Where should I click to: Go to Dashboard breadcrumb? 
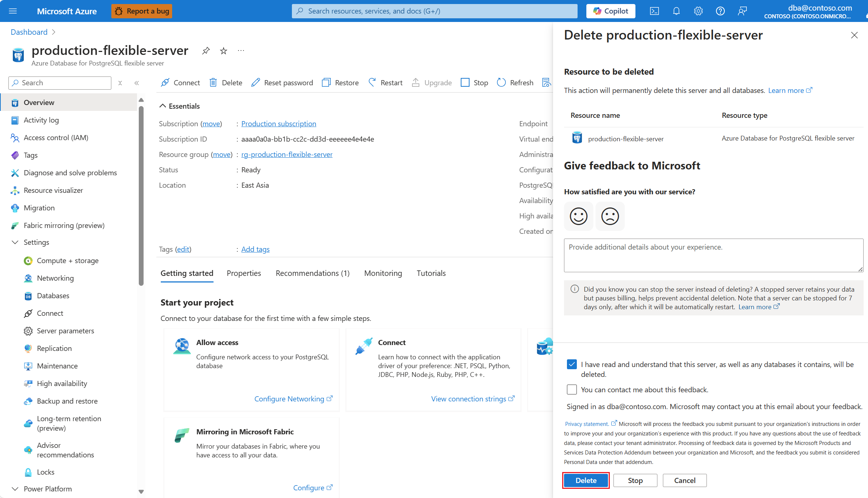tap(29, 32)
